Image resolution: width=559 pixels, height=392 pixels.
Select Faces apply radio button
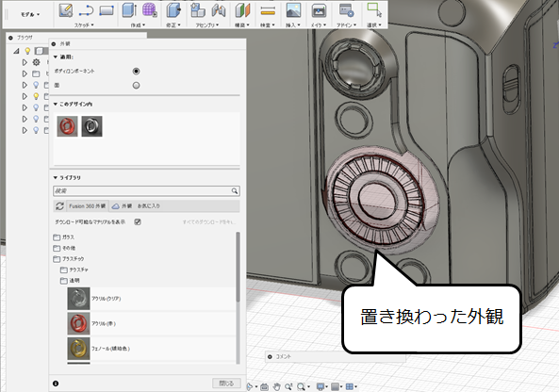(136, 86)
